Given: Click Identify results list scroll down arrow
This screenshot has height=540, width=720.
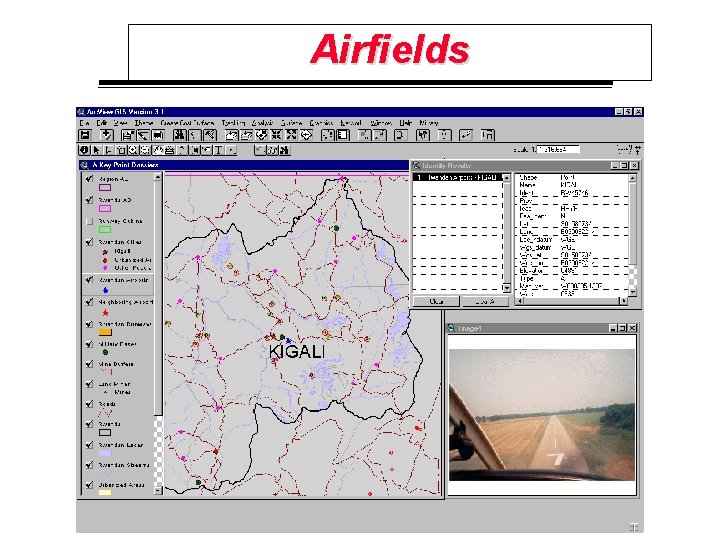Looking at the screenshot, I should tap(506, 288).
